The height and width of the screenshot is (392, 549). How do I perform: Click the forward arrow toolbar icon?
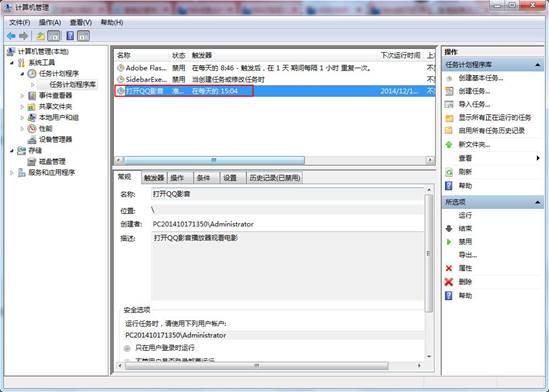(23, 36)
